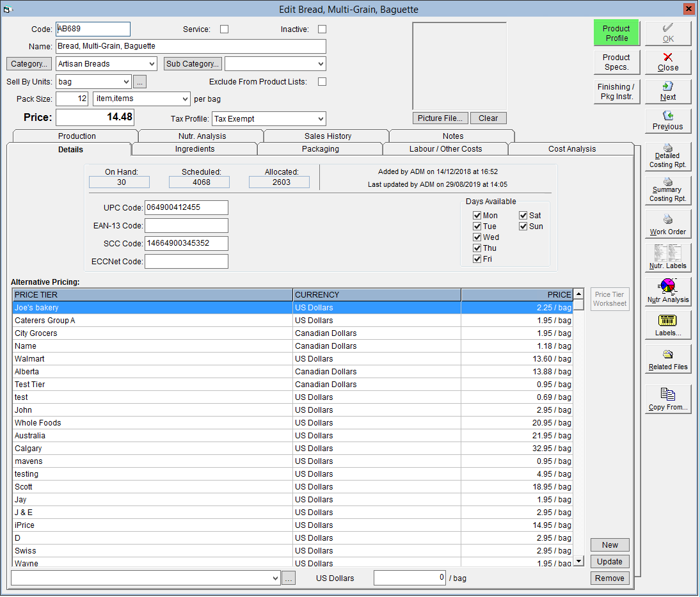700x597 pixels.
Task: Toggle the Service checkbox
Action: pos(224,29)
